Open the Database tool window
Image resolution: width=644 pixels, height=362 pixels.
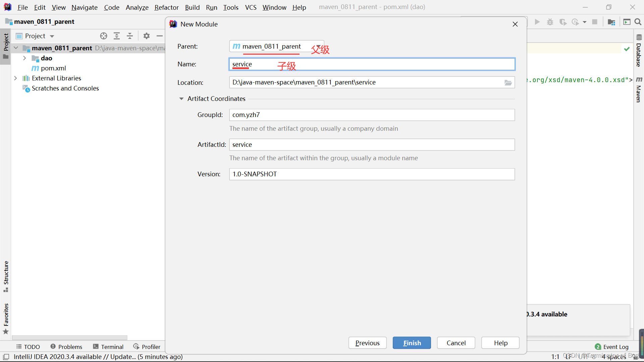pos(639,51)
